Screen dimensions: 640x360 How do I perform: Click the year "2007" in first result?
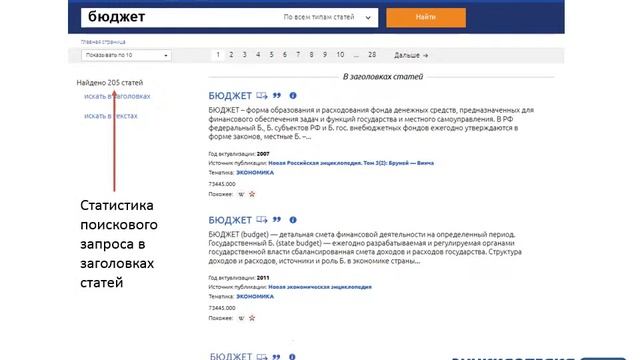tap(263, 154)
